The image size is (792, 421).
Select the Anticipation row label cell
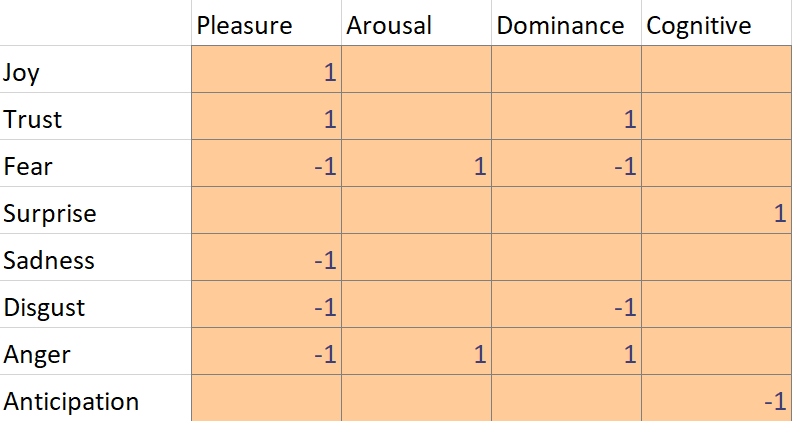click(96, 401)
